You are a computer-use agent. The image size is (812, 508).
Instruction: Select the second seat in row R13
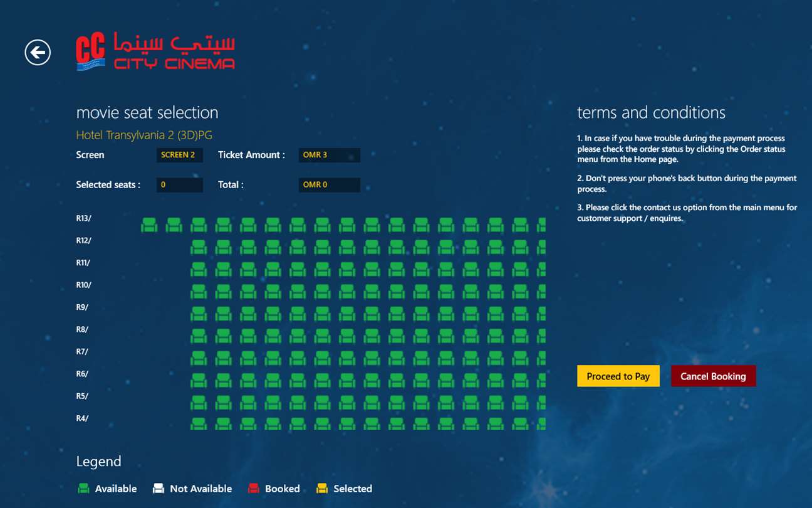pos(174,225)
